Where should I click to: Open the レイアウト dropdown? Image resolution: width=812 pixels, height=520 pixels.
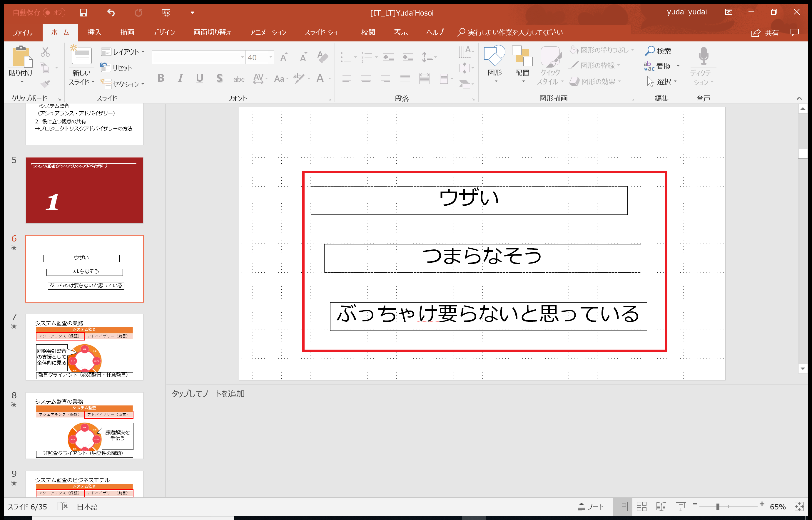pyautogui.click(x=123, y=52)
